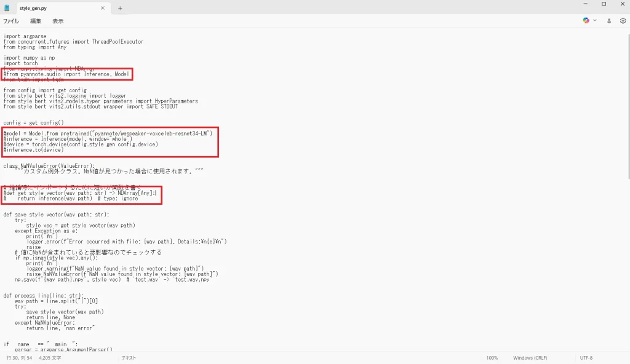Click the UTF-8 encoding indicator

pyautogui.click(x=586, y=358)
